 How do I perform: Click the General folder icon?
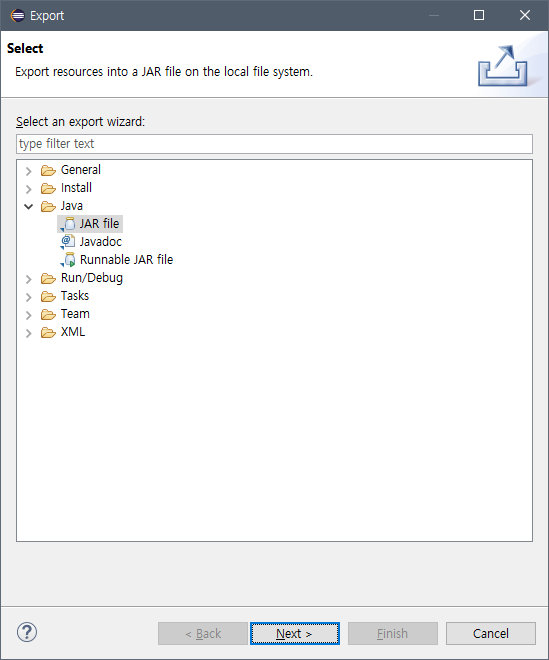48,170
